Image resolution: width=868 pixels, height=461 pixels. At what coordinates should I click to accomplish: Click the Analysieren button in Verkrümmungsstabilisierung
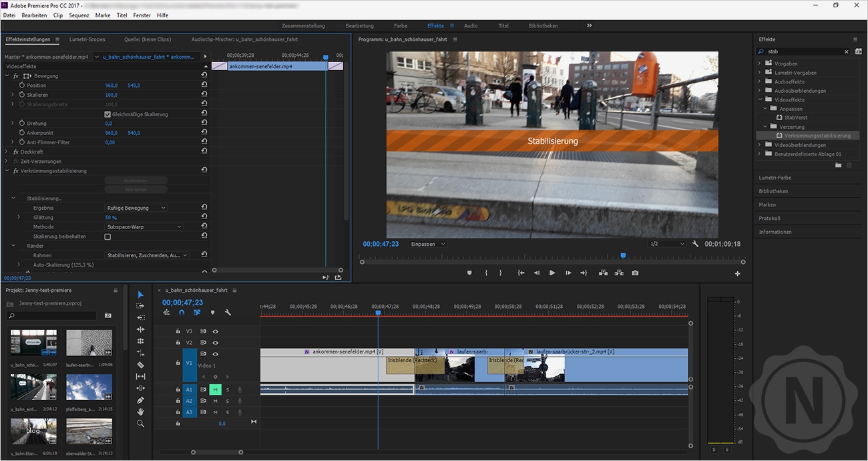pos(136,180)
